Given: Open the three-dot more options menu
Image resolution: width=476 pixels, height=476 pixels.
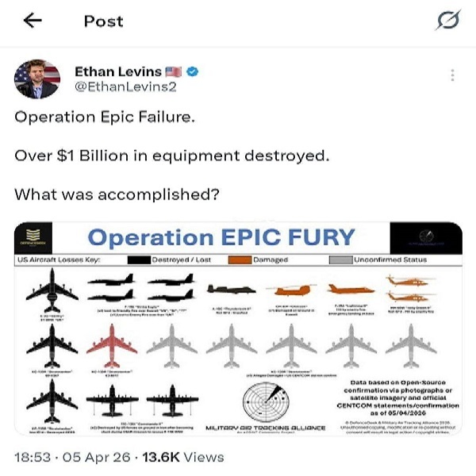Looking at the screenshot, I should (452, 75).
